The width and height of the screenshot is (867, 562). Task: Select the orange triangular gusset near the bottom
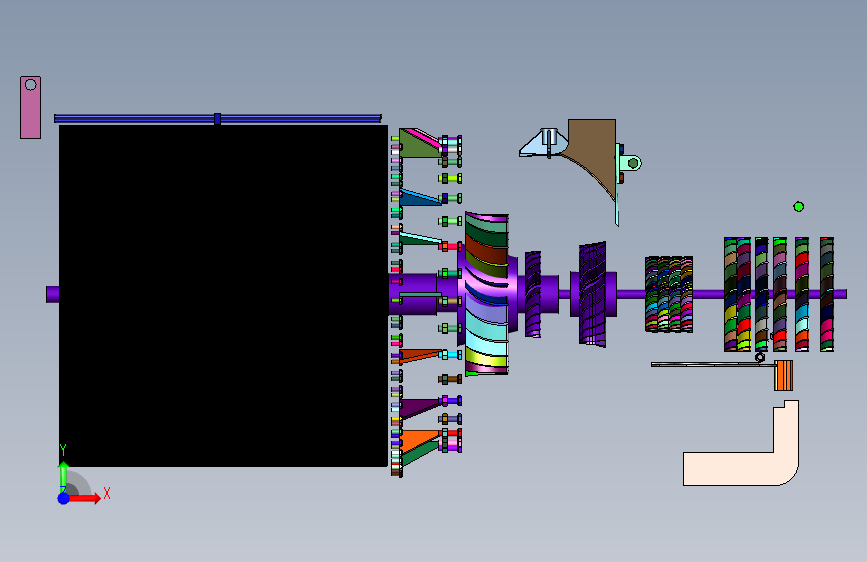(x=417, y=441)
